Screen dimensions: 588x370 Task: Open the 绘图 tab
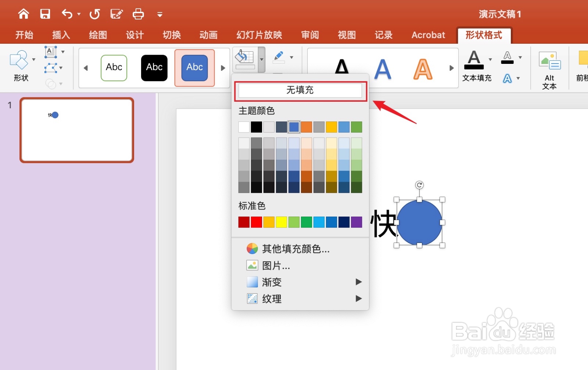[x=98, y=35]
